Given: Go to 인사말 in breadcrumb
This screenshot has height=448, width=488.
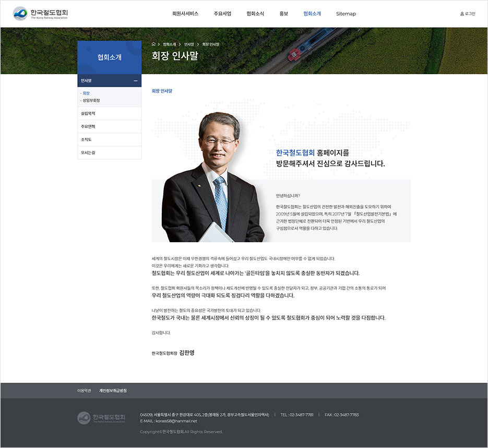Looking at the screenshot, I should click(x=189, y=44).
